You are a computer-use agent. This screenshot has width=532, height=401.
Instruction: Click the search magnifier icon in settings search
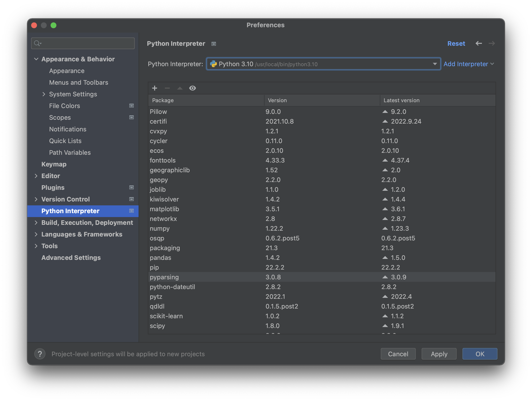click(x=37, y=43)
